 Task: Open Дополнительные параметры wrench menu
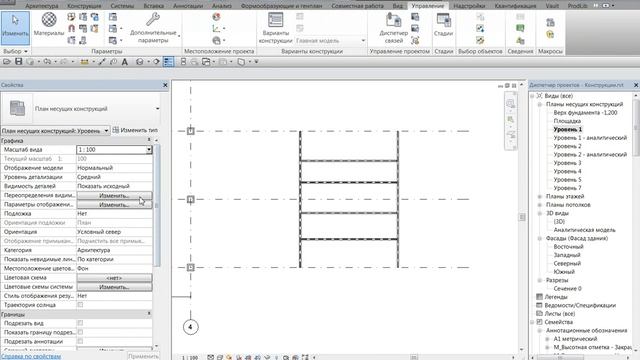[154, 28]
